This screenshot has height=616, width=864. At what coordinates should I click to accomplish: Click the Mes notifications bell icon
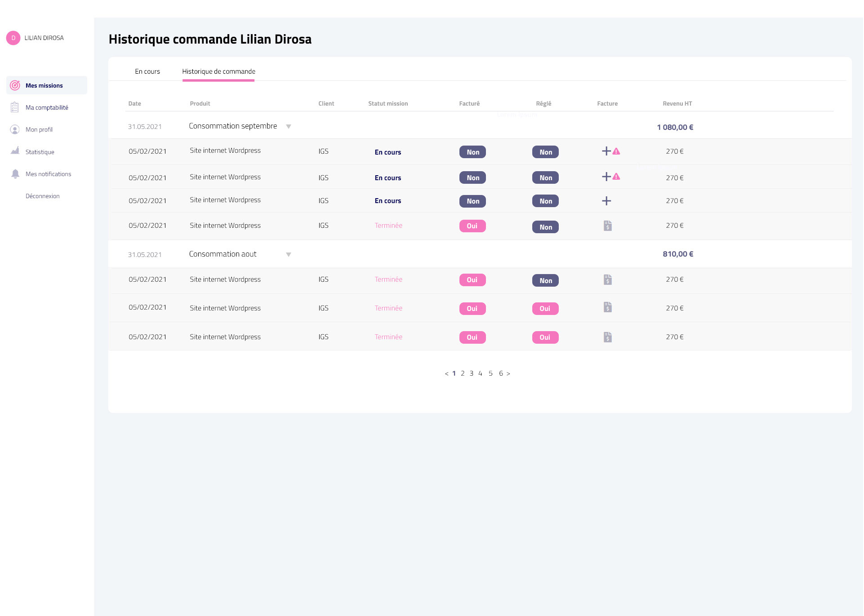click(x=15, y=174)
